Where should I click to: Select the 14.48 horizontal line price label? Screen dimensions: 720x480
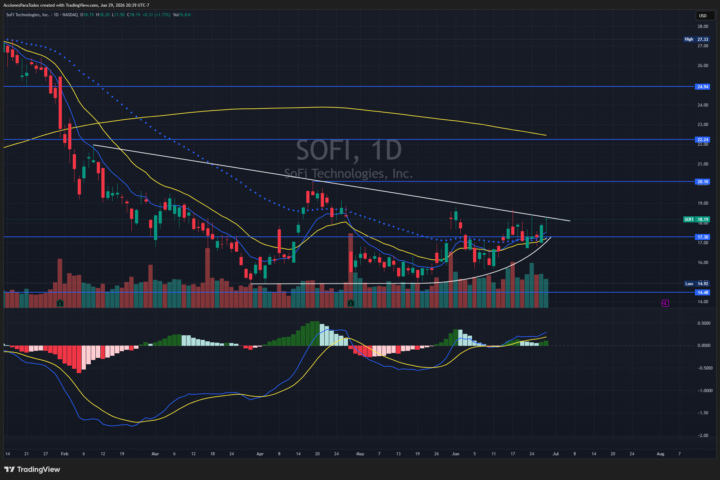[x=703, y=293]
